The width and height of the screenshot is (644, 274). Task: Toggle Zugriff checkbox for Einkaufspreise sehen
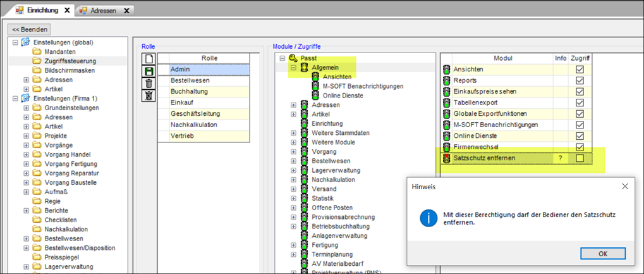580,92
